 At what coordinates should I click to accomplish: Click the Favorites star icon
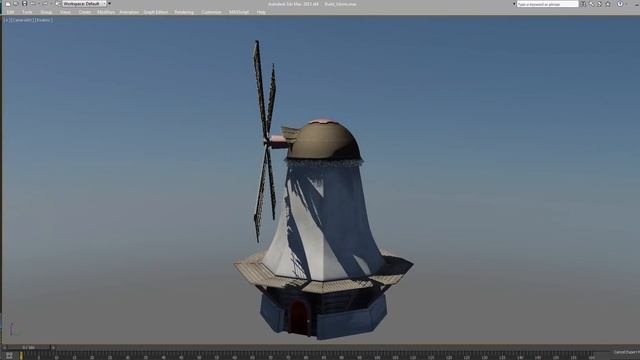608,4
